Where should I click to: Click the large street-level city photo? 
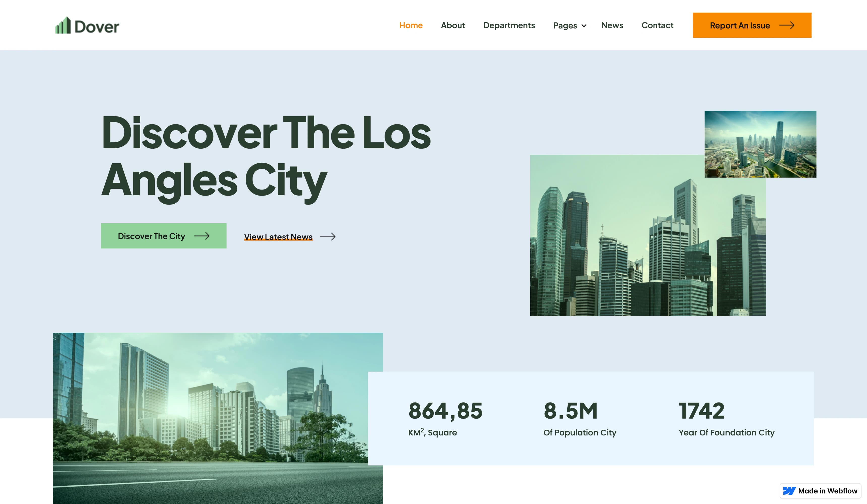pyautogui.click(x=218, y=418)
